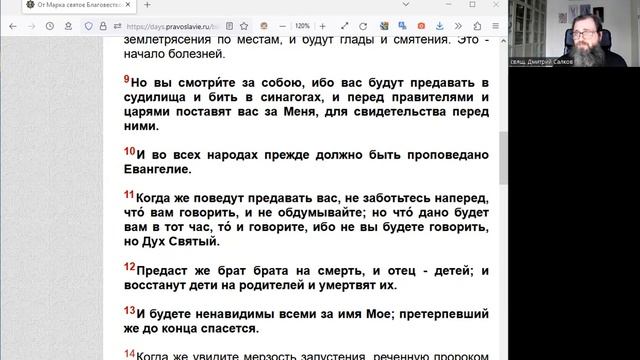Click the page vertical scrollbar thumb
Image resolution: width=640 pixels, height=360 pixels.
coord(503,158)
